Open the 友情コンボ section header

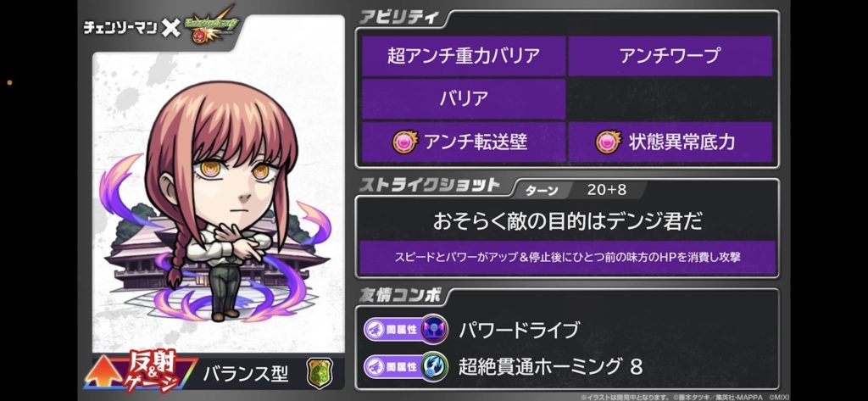coord(399,296)
